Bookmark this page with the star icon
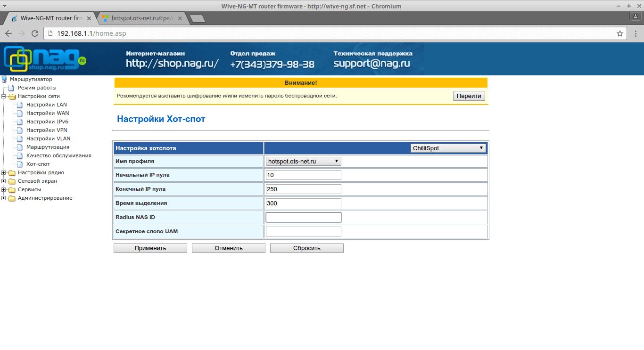This screenshot has width=644, height=350. (x=620, y=33)
